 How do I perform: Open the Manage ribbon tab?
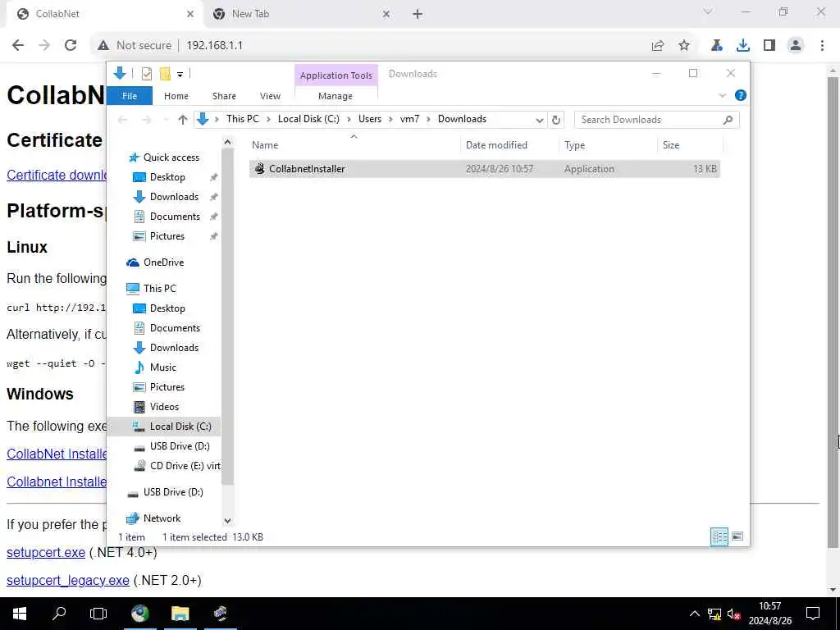[336, 96]
